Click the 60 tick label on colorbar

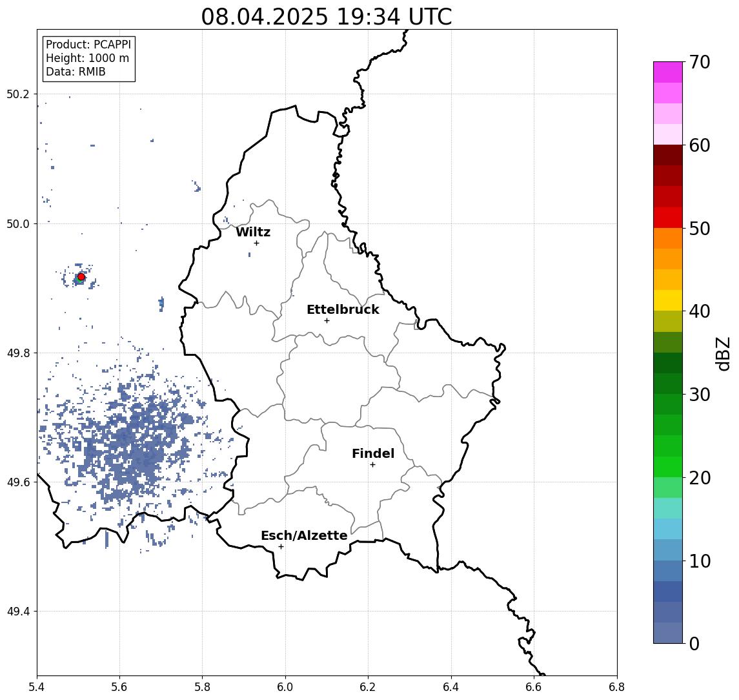click(700, 145)
